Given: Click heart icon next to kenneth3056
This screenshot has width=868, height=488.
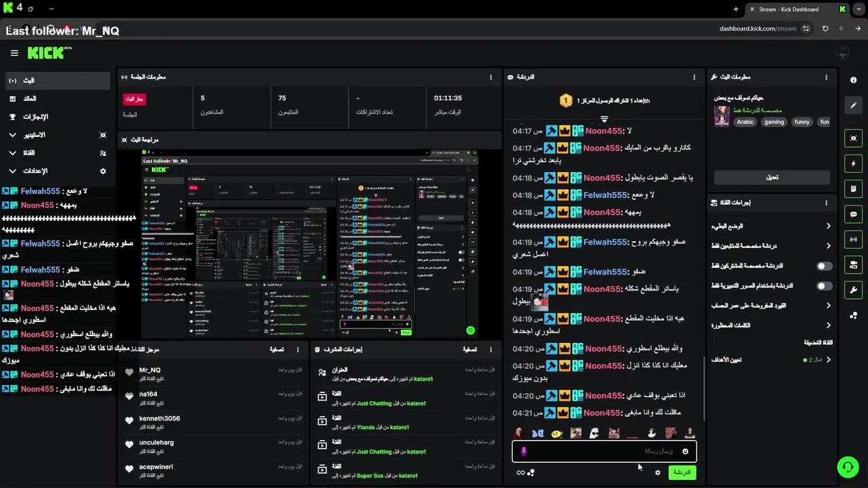Looking at the screenshot, I should [130, 420].
